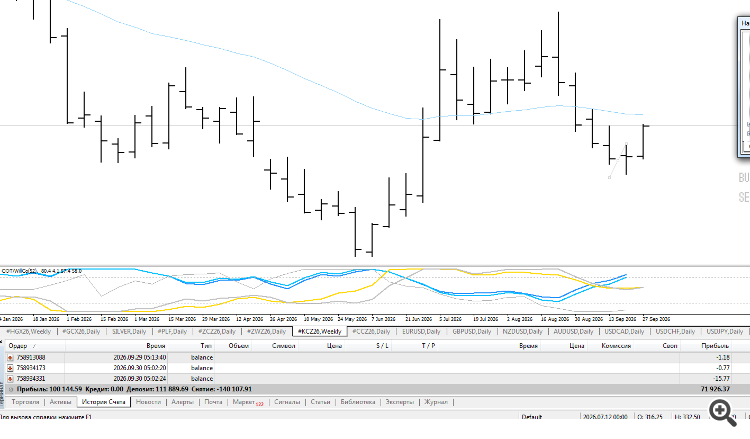Open the Новости terminal tab
The width and height of the screenshot is (750, 439).
point(148,402)
